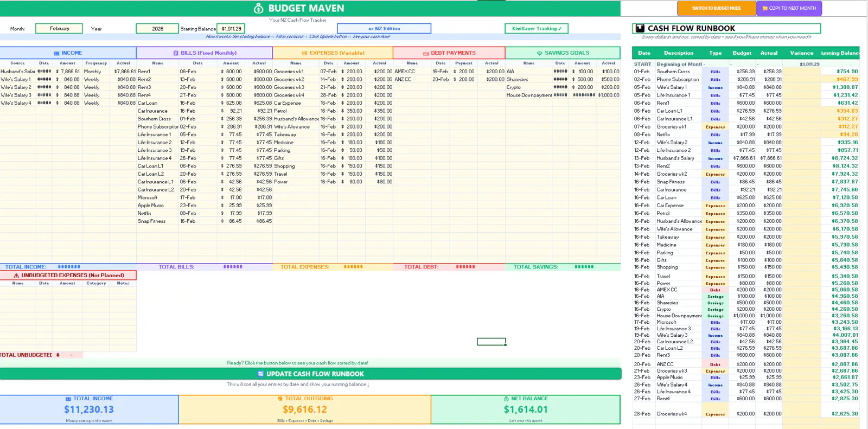Select the 'Microsoft' bill name cell
This screenshot has height=429, width=868.
click(157, 197)
